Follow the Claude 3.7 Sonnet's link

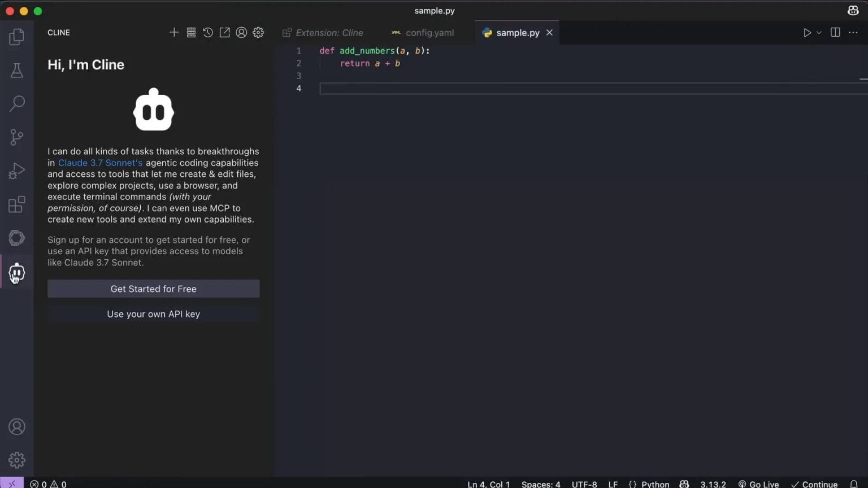tap(100, 163)
